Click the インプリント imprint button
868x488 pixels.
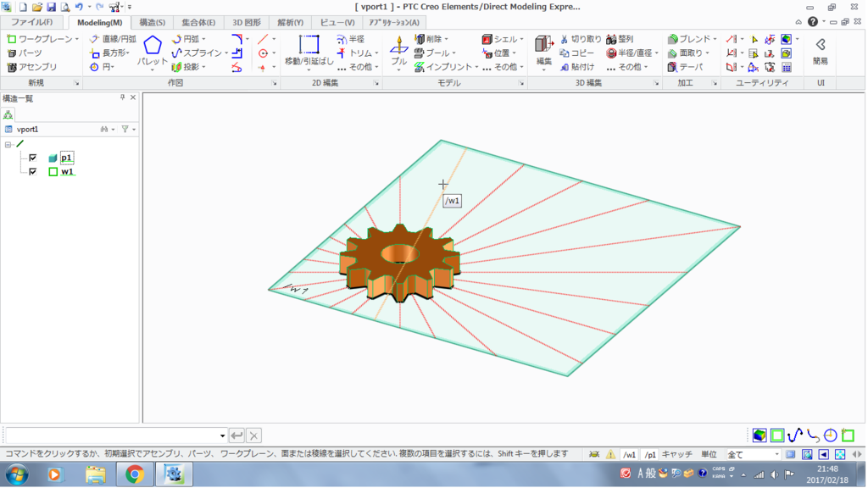[x=443, y=67]
